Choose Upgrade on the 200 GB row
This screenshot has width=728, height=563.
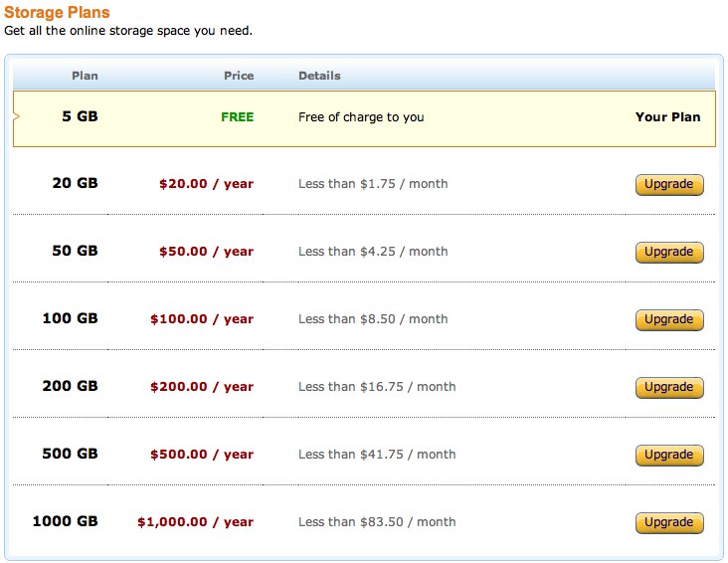668,387
